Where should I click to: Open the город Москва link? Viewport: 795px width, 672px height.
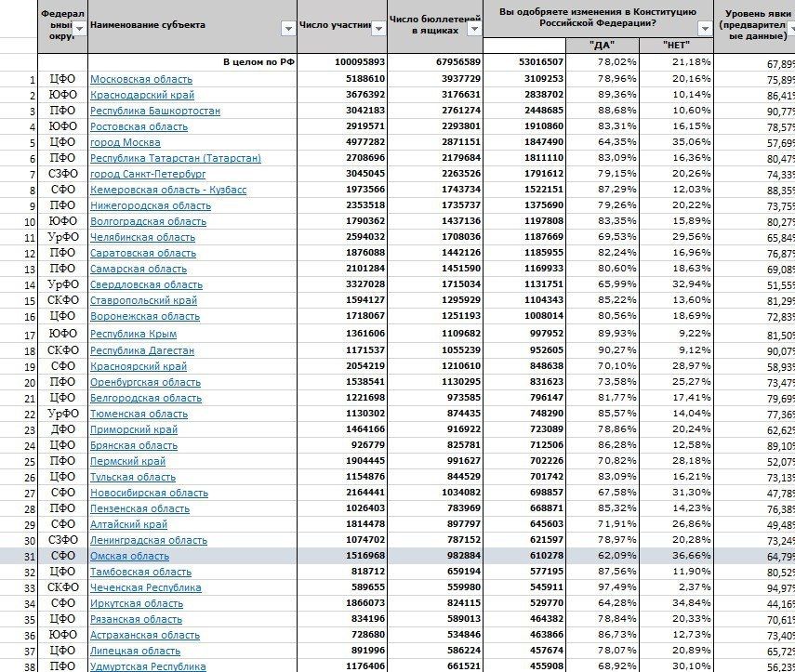[126, 142]
